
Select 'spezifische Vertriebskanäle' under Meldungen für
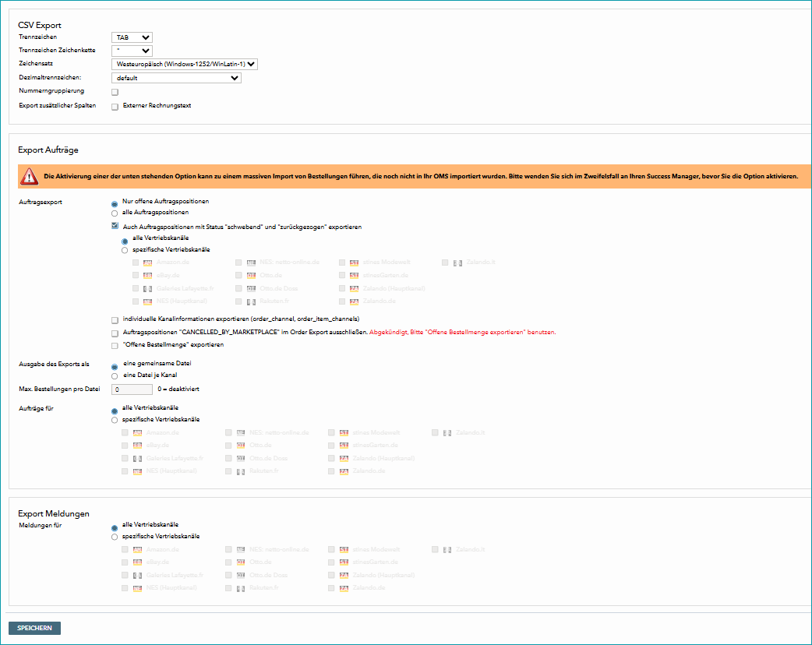tap(115, 537)
